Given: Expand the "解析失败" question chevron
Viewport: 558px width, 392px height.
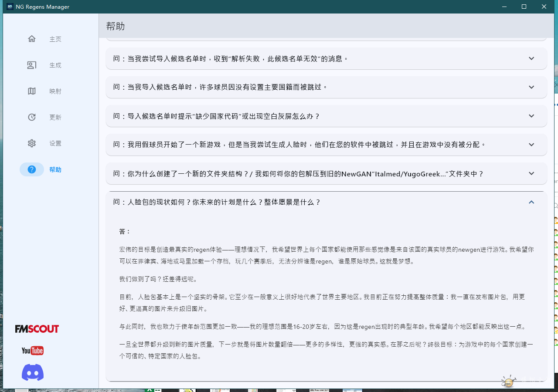Looking at the screenshot, I should tap(531, 58).
